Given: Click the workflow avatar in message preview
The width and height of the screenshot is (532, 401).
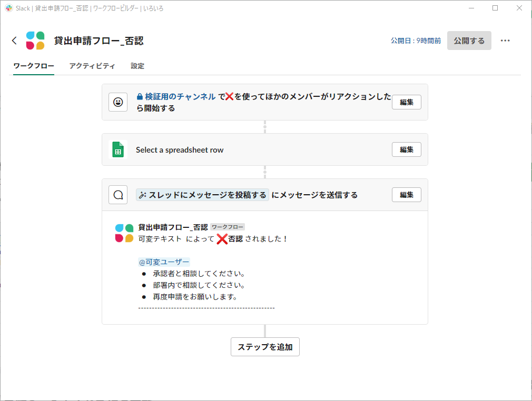Looking at the screenshot, I should (x=124, y=233).
